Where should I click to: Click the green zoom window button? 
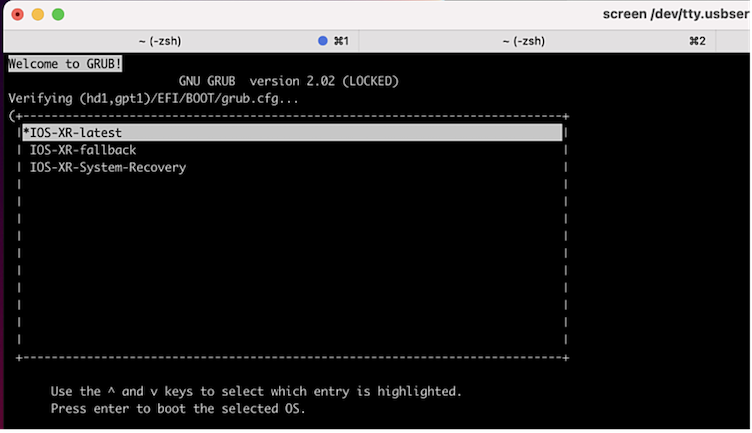tap(58, 14)
